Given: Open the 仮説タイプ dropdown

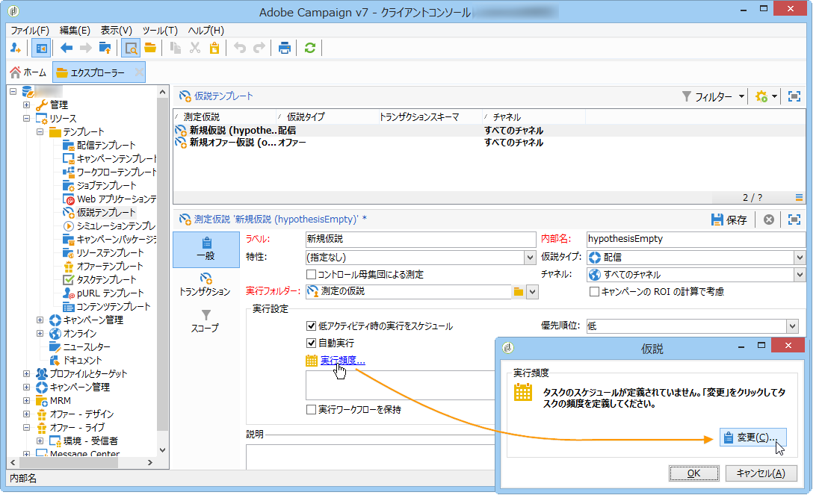Looking at the screenshot, I should (800, 258).
